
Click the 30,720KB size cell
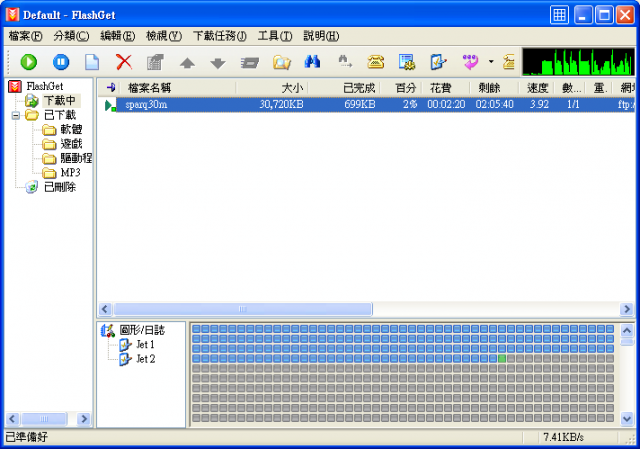pyautogui.click(x=282, y=104)
